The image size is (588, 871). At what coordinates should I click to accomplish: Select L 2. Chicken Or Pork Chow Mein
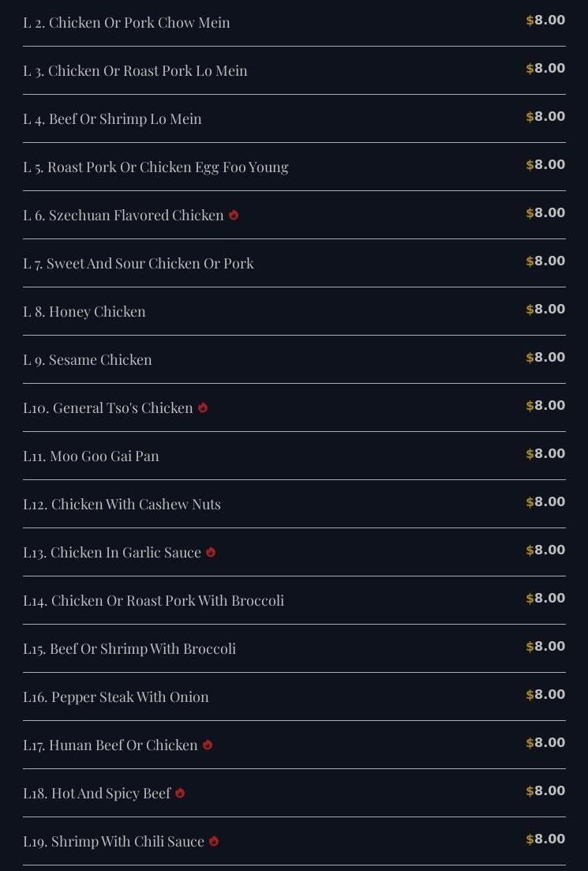[127, 23]
